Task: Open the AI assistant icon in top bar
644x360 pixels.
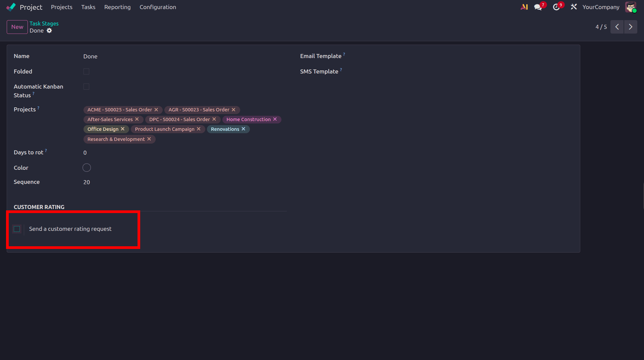Action: pos(524,7)
